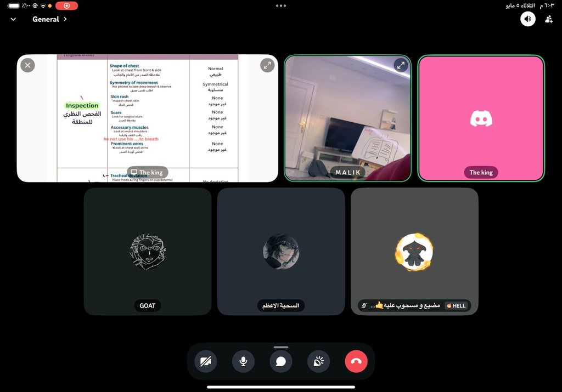Viewport: 562px width, 392px height.
Task: Tap GOAT's sketch avatar
Action: pyautogui.click(x=147, y=252)
